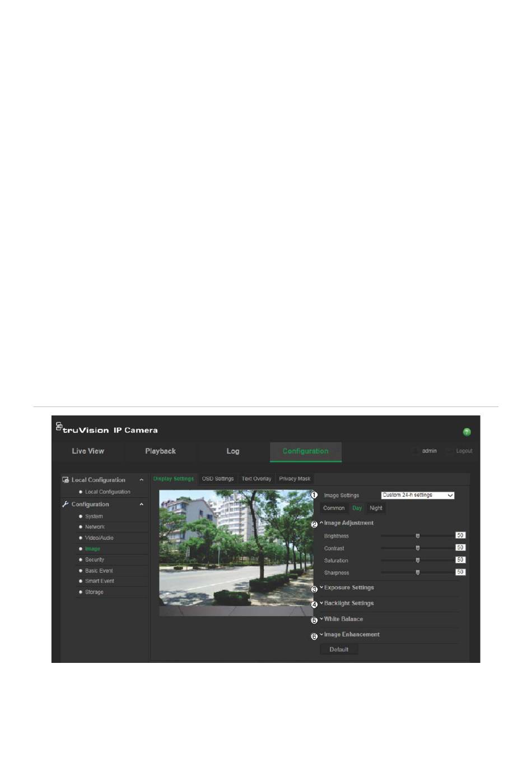Click the admin user icon
This screenshot has width=532, height=776.
(x=416, y=451)
